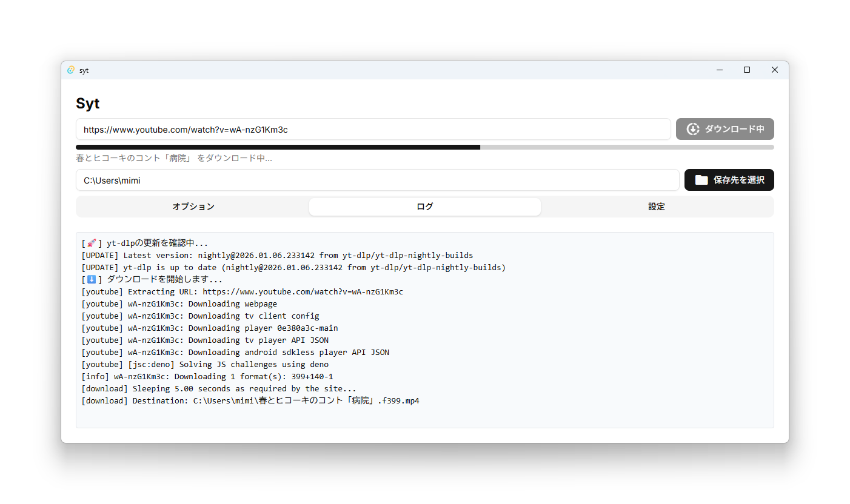850x504 pixels.
Task: Close the syt window
Action: coord(774,70)
